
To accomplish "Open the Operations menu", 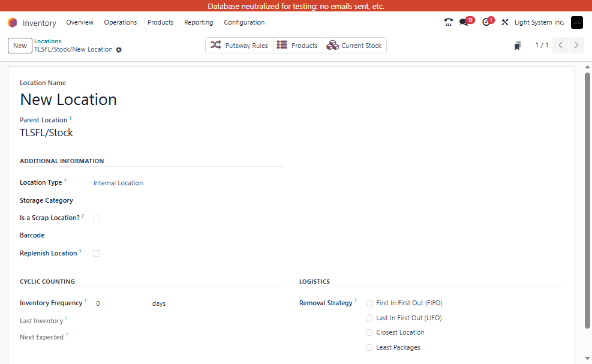I will [121, 22].
